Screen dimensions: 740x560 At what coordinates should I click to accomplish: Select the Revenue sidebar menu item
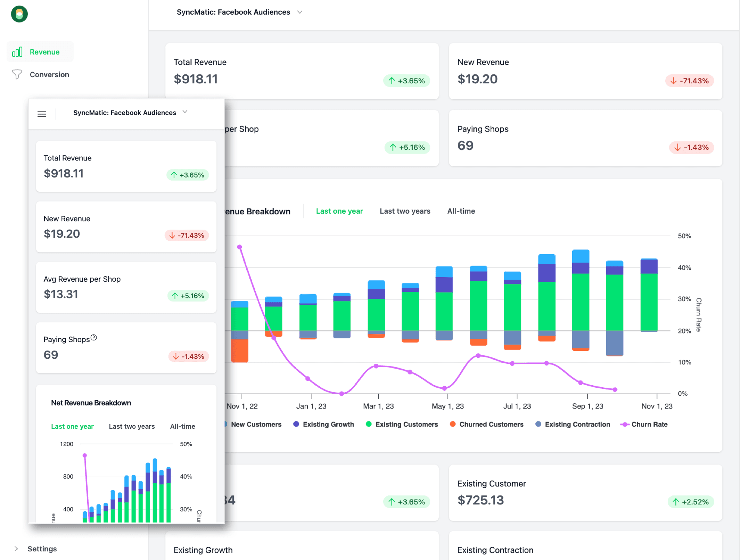(40, 52)
